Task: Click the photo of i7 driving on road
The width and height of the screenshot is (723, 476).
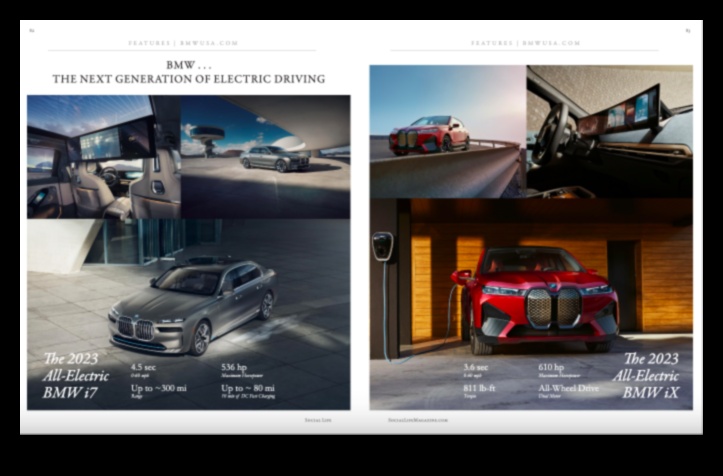Action: 266,156
